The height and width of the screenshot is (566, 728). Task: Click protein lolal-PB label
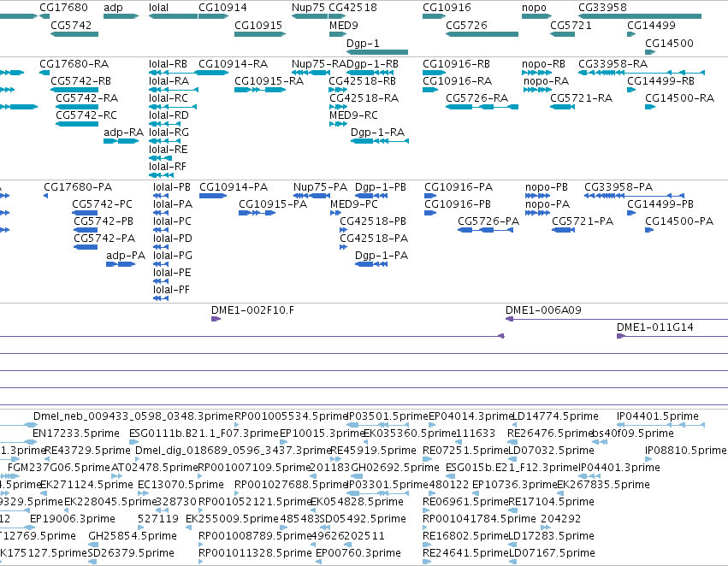pos(172,187)
